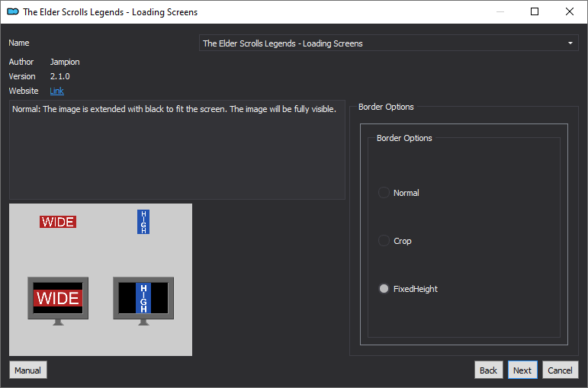The height and width of the screenshot is (388, 588).
Task: Click the description text box
Action: [177, 149]
